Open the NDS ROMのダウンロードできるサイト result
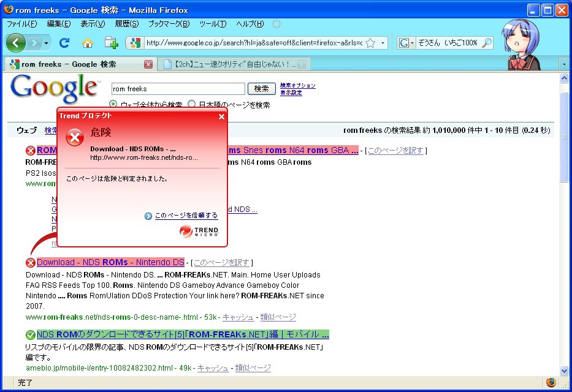572x392 pixels. (183, 334)
